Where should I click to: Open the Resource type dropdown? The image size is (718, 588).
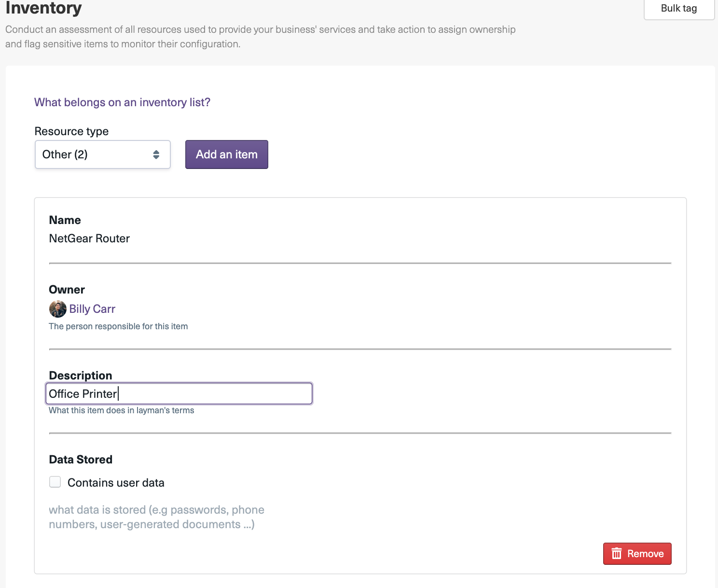coord(103,154)
